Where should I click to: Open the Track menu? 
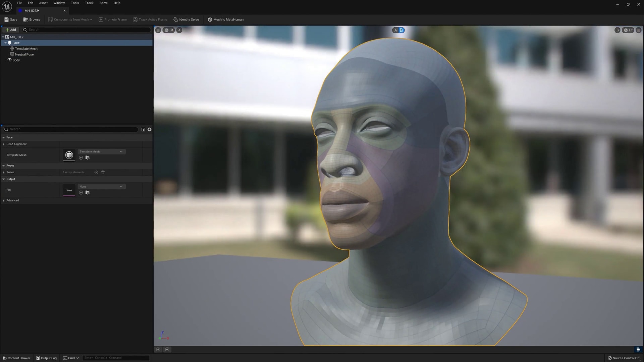(x=89, y=3)
